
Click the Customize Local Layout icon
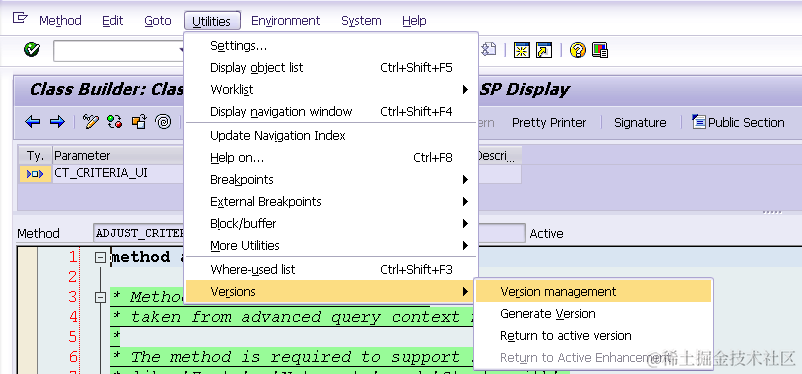click(600, 50)
